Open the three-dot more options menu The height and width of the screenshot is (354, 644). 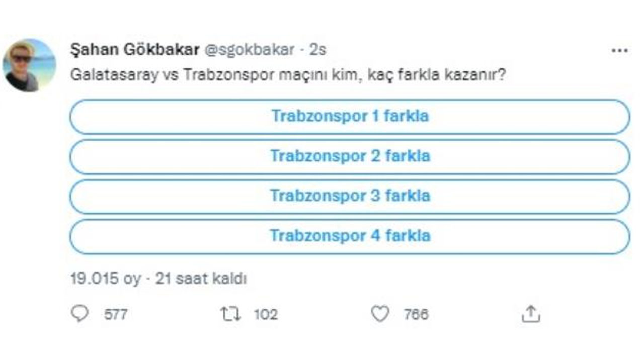coord(619,51)
